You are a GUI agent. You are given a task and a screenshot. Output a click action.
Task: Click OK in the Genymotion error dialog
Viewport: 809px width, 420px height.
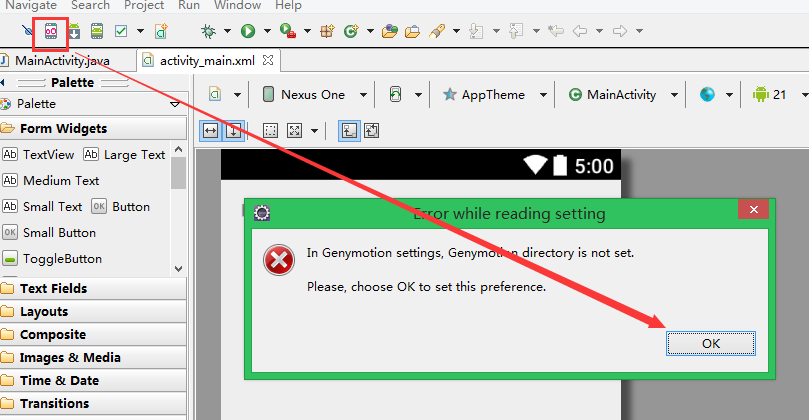click(x=710, y=344)
